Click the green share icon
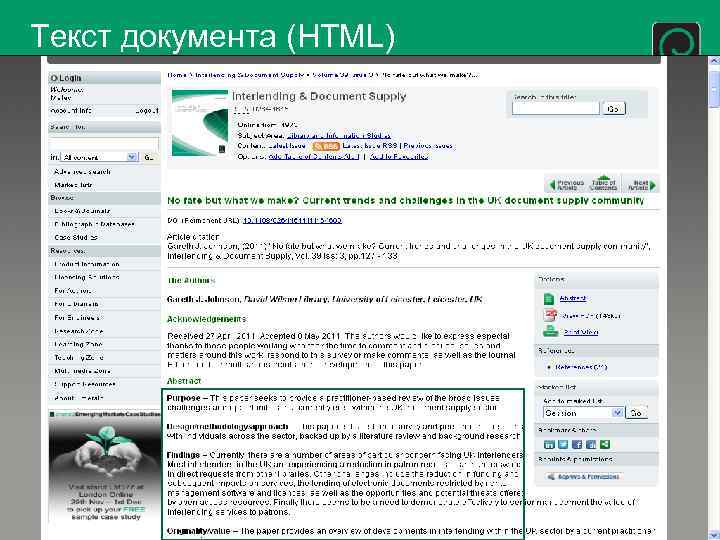Viewport: 720px width, 540px height. click(x=605, y=444)
